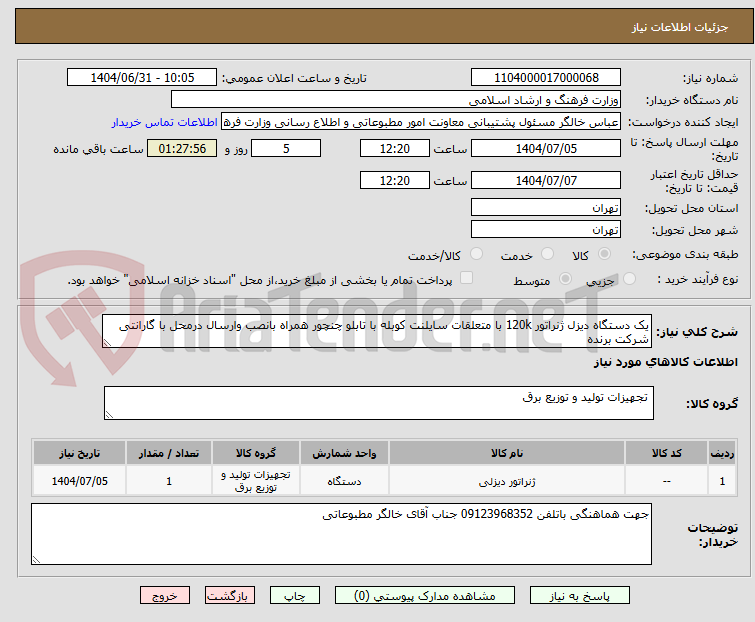
Task: Click the buyer notes text area
Action: point(341,534)
